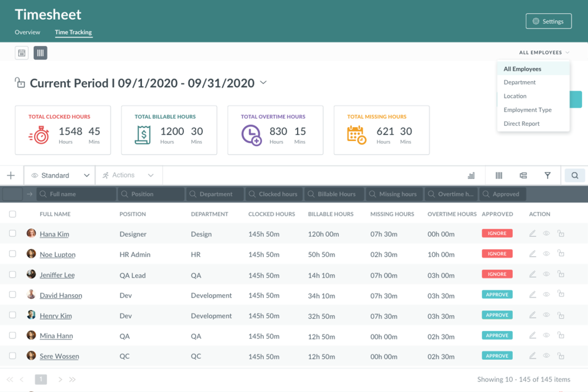Viewport: 588px width, 392px height.
Task: Tick the checkbox next to Mina Hann
Action: (12, 336)
